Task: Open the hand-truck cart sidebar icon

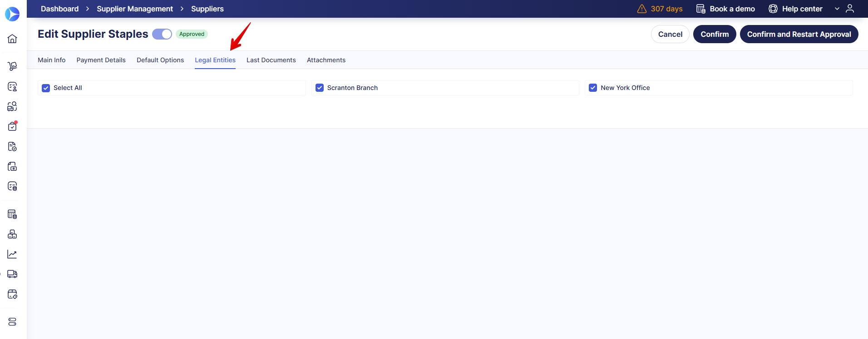Action: pos(12,66)
